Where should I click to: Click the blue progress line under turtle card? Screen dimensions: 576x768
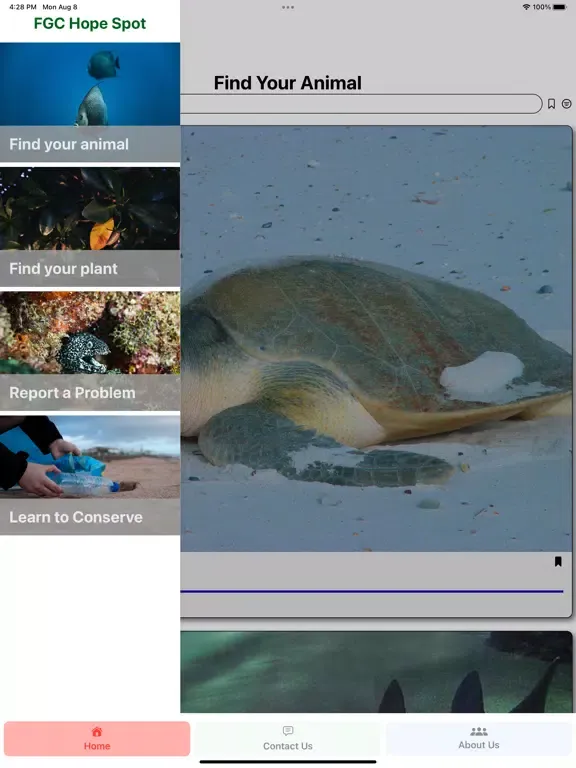pos(372,592)
